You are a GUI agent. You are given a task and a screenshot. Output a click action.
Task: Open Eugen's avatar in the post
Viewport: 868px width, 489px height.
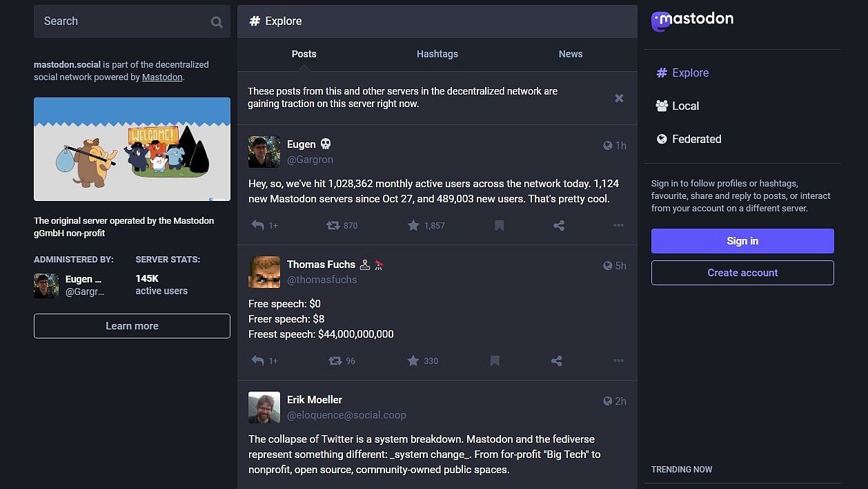click(x=264, y=152)
